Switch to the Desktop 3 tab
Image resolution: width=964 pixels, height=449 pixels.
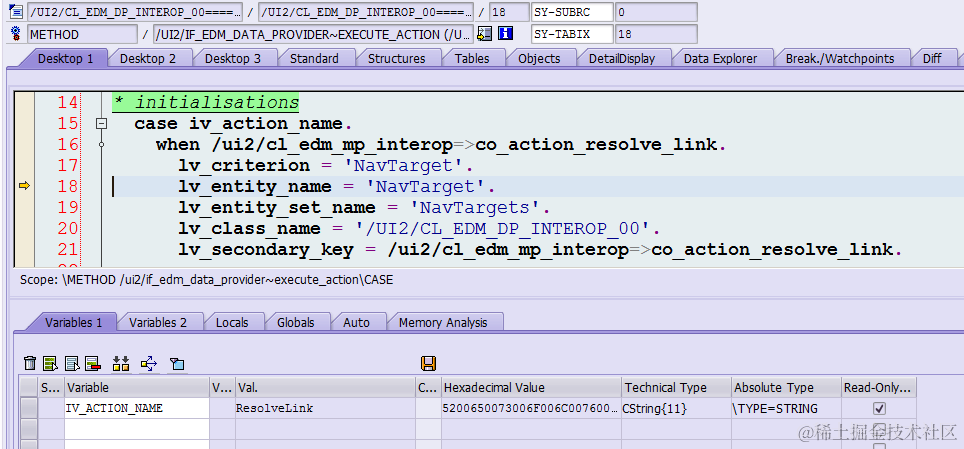[x=232, y=58]
